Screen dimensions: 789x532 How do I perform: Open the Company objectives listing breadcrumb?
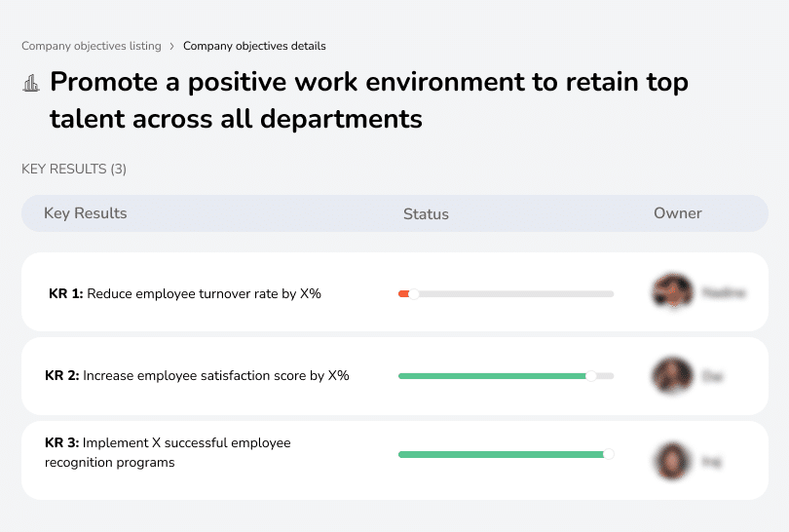[94, 46]
